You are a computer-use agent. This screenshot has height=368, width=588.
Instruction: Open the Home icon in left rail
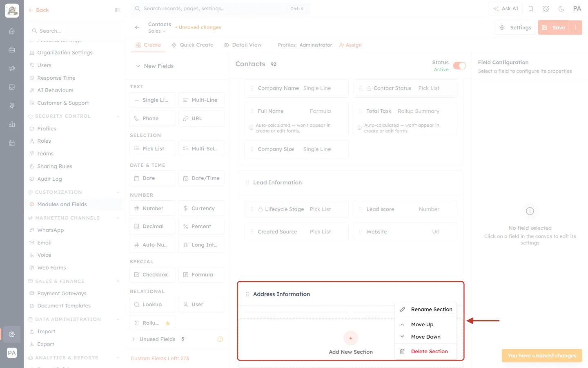(12, 31)
